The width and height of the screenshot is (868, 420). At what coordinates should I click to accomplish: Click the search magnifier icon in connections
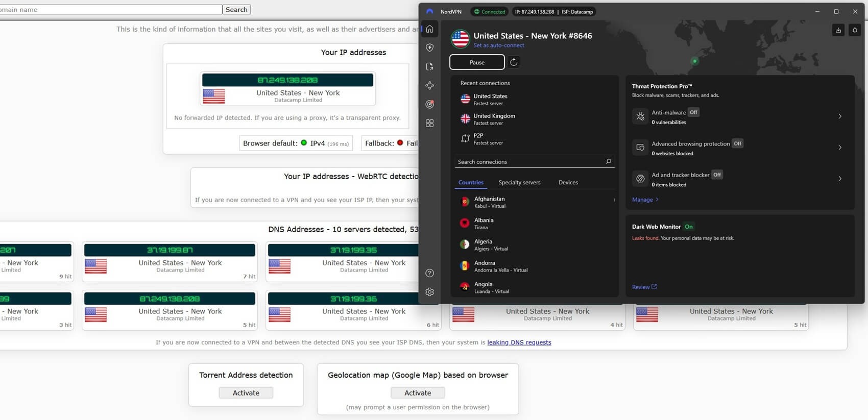608,161
